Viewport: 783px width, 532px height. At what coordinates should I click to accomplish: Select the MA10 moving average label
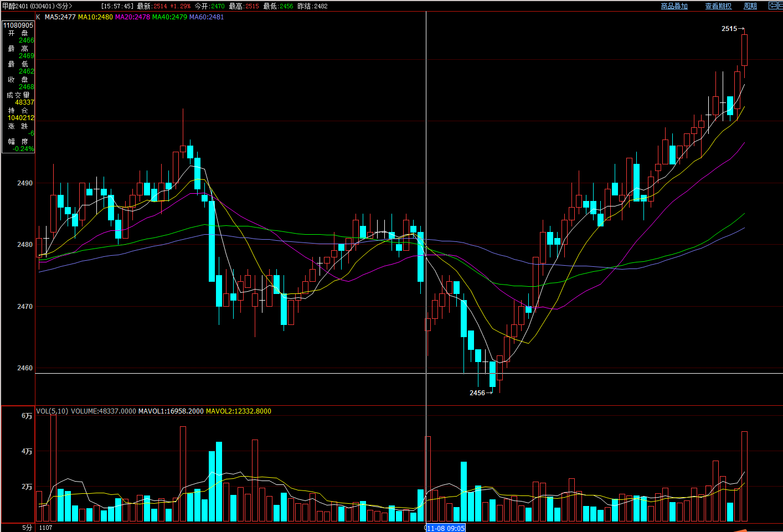coord(95,17)
